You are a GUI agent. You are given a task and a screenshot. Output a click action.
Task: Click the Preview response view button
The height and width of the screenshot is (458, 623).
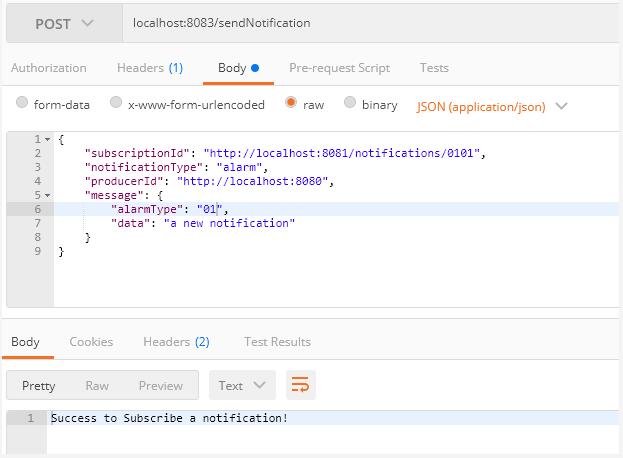click(x=160, y=385)
